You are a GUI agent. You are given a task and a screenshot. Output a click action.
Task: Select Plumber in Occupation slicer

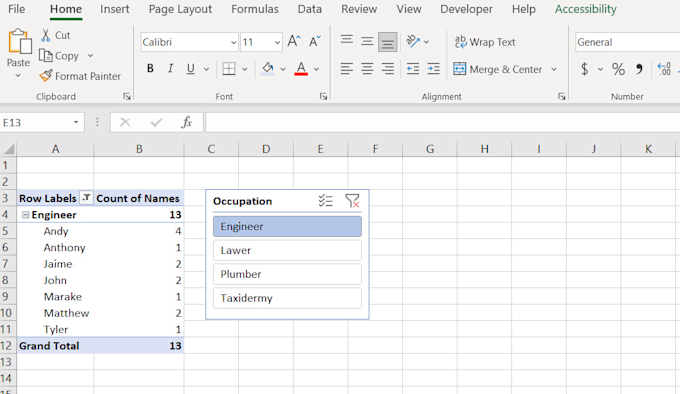point(287,274)
